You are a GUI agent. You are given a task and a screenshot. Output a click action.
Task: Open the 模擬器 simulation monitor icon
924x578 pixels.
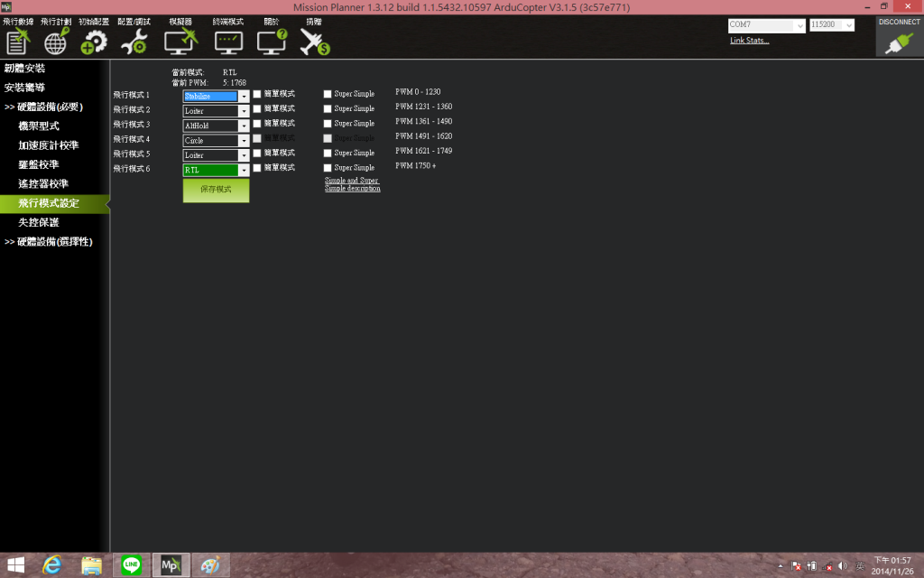pyautogui.click(x=180, y=42)
